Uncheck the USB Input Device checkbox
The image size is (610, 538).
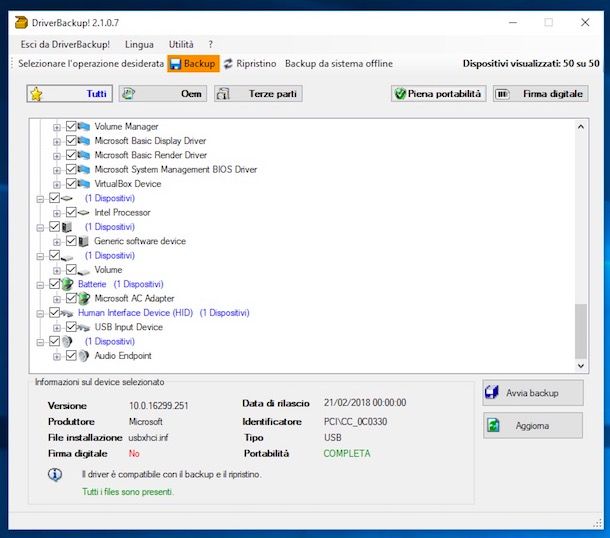point(71,327)
